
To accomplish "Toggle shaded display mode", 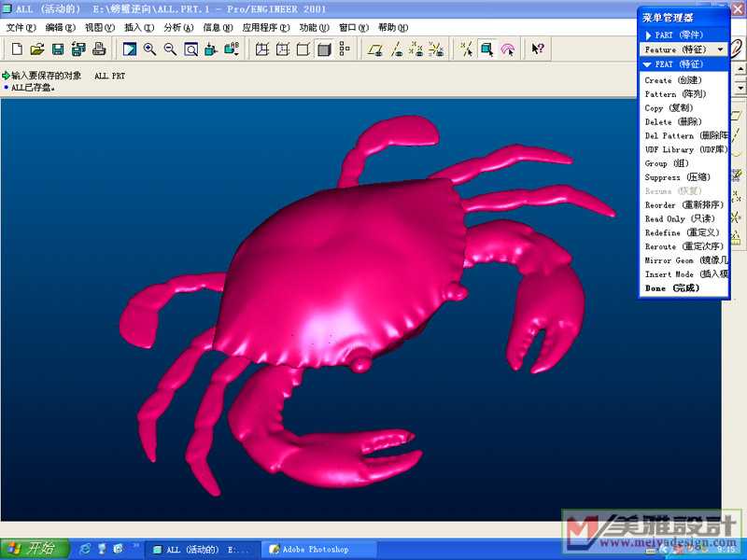I will [x=324, y=49].
